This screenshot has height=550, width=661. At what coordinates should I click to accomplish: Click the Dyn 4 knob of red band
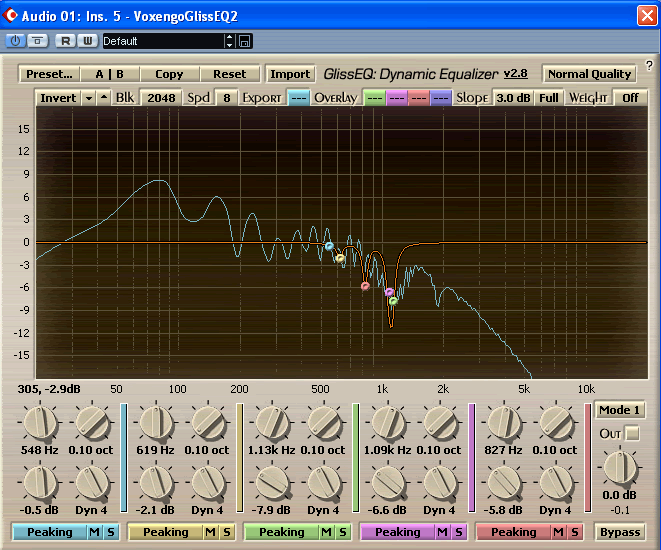(556, 483)
